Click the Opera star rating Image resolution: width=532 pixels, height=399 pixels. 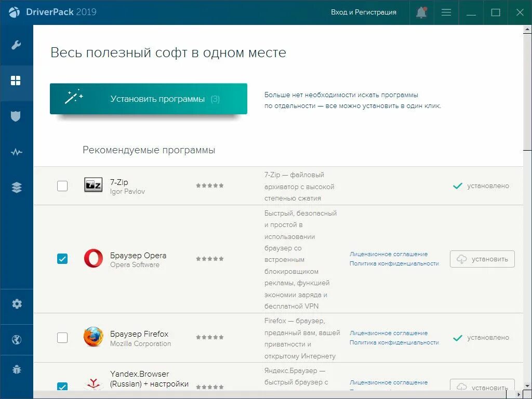210,259
